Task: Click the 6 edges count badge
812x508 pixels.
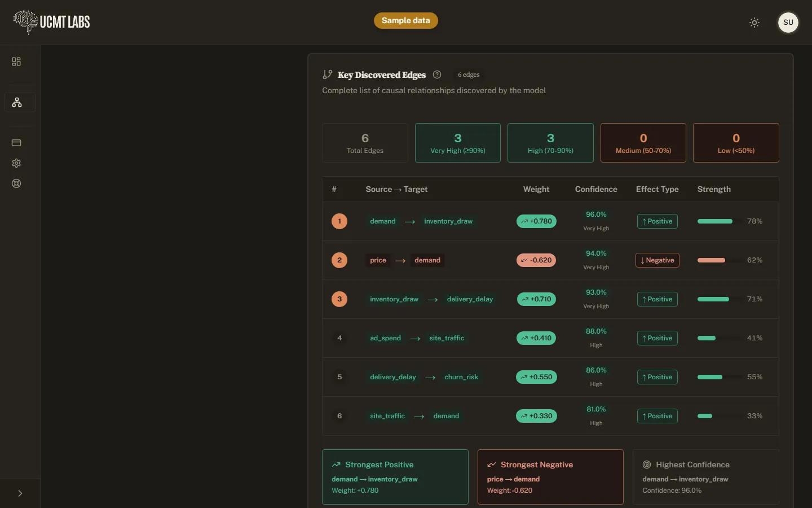Action: [x=469, y=75]
